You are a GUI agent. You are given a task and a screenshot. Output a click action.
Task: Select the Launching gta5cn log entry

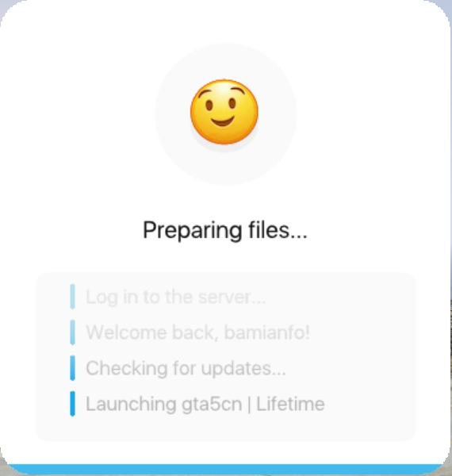click(x=205, y=404)
